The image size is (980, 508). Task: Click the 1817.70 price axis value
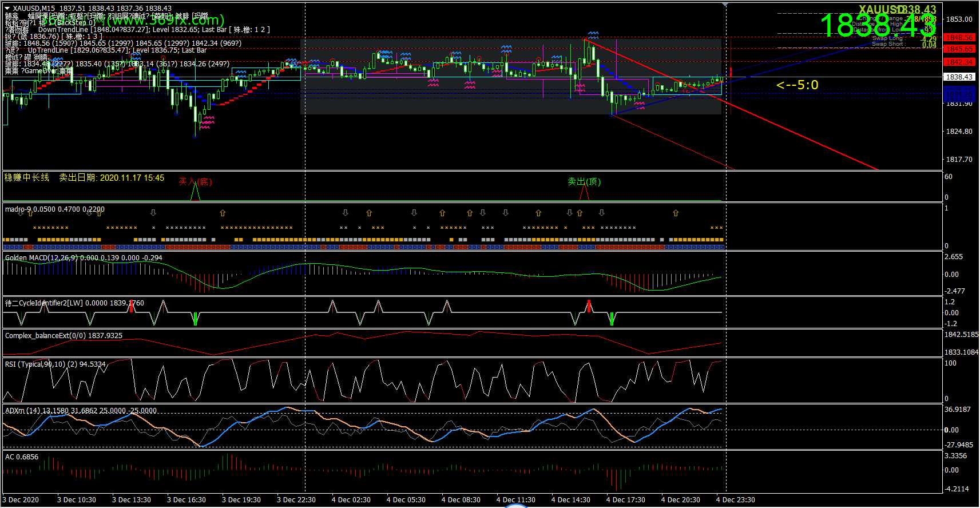coord(959,159)
